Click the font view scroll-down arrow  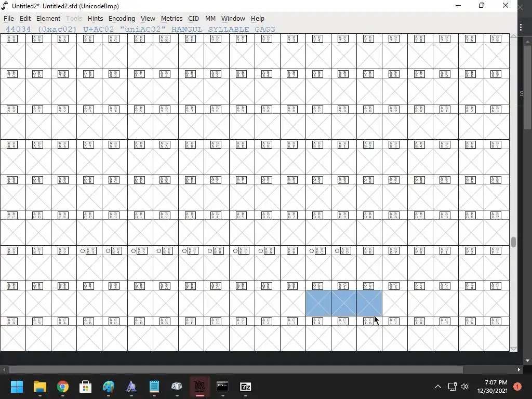coord(513,349)
